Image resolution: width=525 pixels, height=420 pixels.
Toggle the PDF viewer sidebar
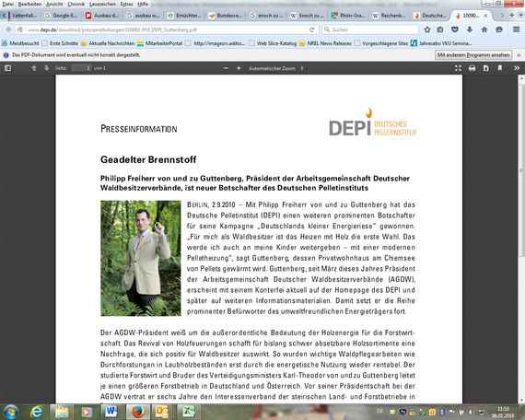click(x=7, y=68)
